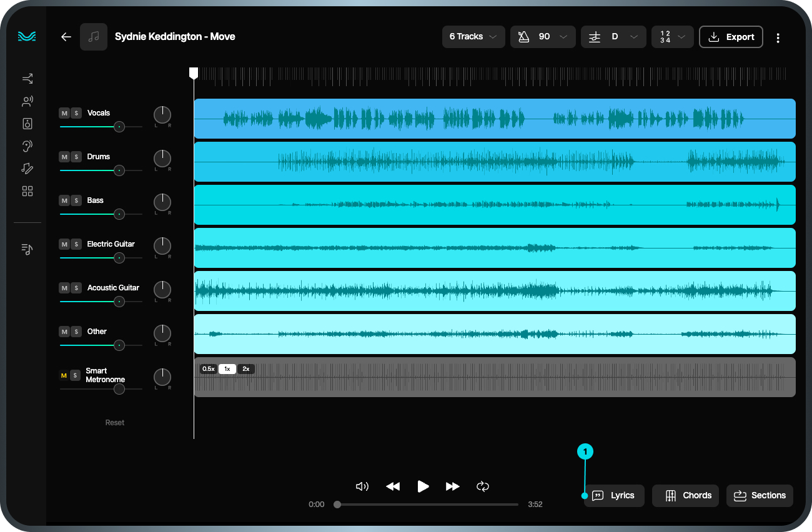Open the 6 Tracks dropdown

[473, 37]
